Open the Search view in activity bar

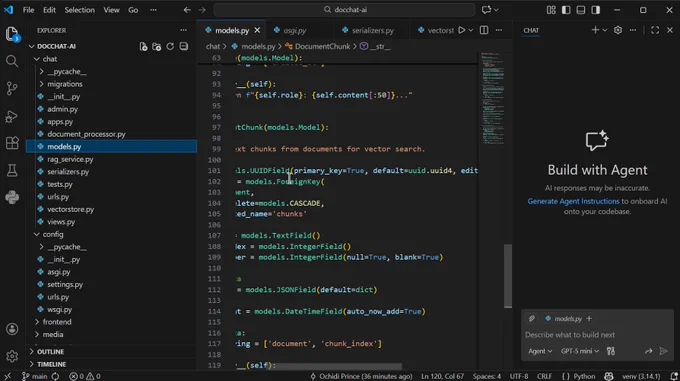tap(12, 61)
